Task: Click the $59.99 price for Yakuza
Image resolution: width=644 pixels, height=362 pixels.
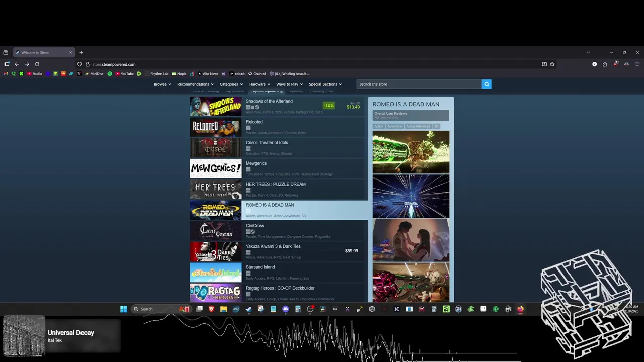Action: pos(352,251)
